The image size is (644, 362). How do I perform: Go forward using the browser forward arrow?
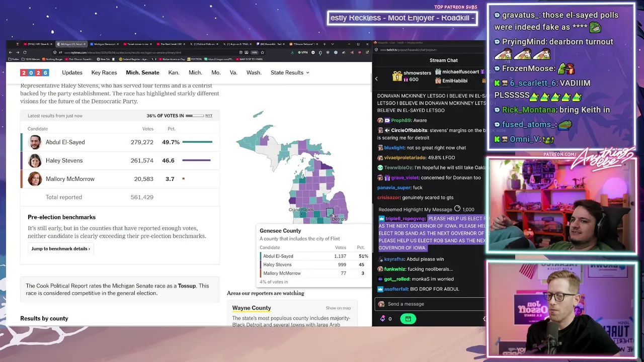coord(18,52)
